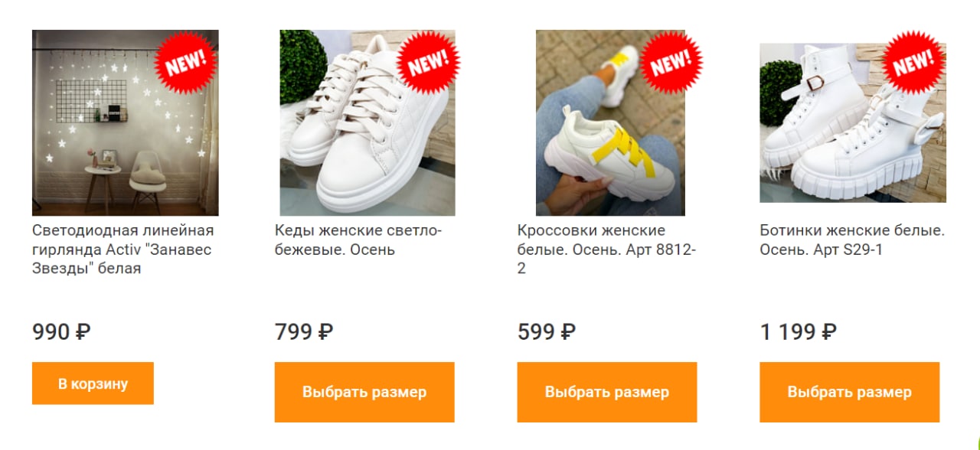The height and width of the screenshot is (450, 980).
Task: Click the NEW badge on beige sneakers photo
Action: tap(429, 63)
